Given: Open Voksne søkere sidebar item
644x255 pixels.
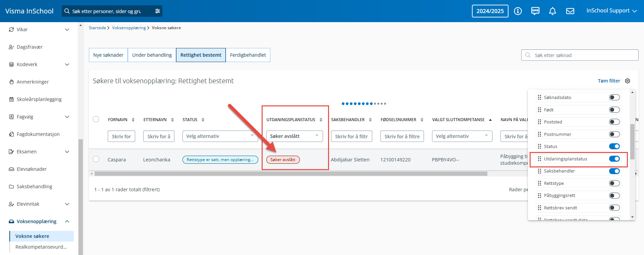Looking at the screenshot, I should (42, 236).
